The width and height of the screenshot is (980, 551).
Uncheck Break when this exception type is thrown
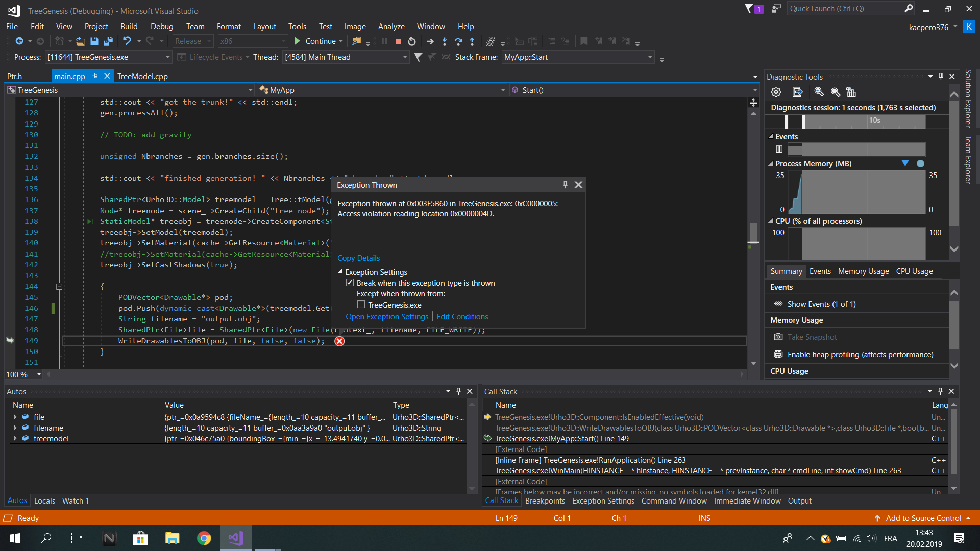(350, 283)
